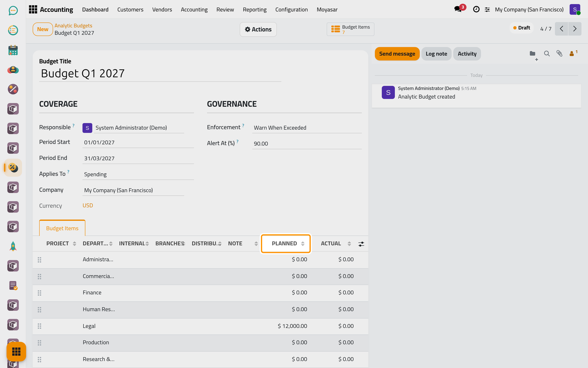Viewport: 588px width, 368px height.
Task: Click the Log note button
Action: tap(436, 54)
